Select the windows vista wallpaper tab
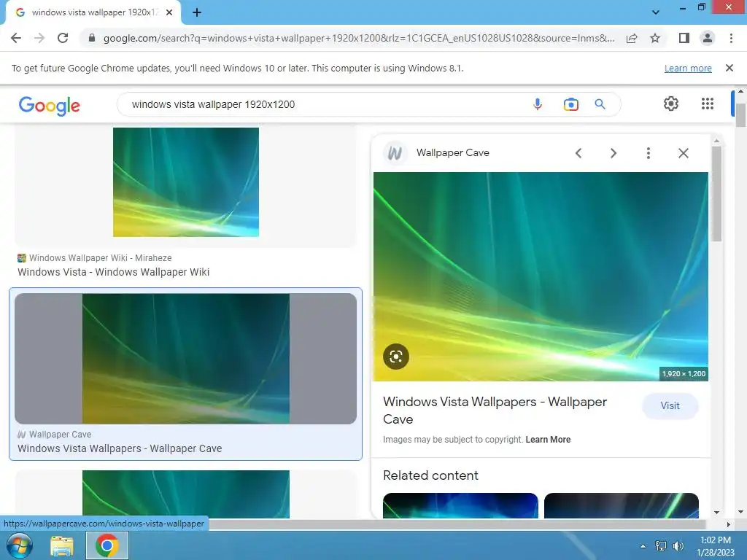Image resolution: width=747 pixels, height=560 pixels. coord(93,12)
